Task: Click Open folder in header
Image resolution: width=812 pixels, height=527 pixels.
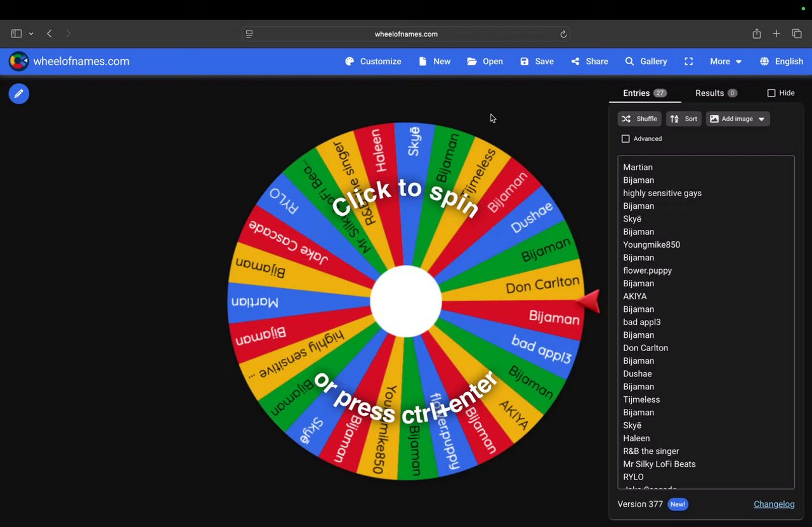Action: tap(485, 62)
